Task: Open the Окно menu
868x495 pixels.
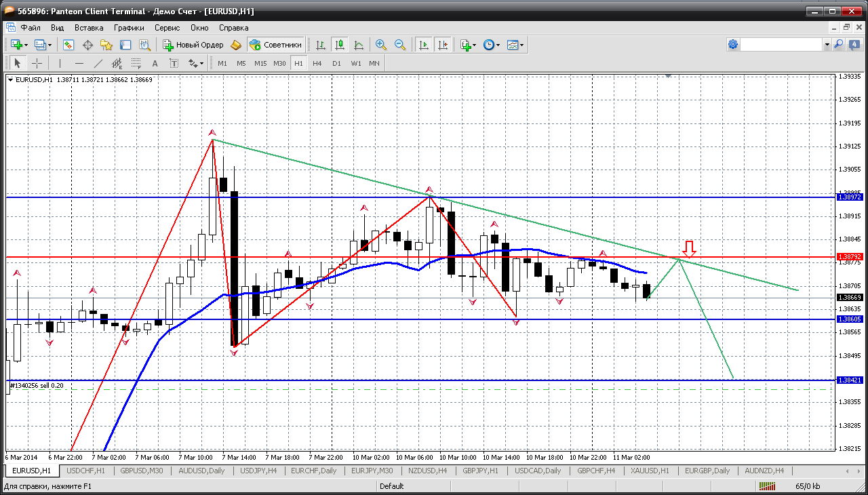Action: click(199, 28)
